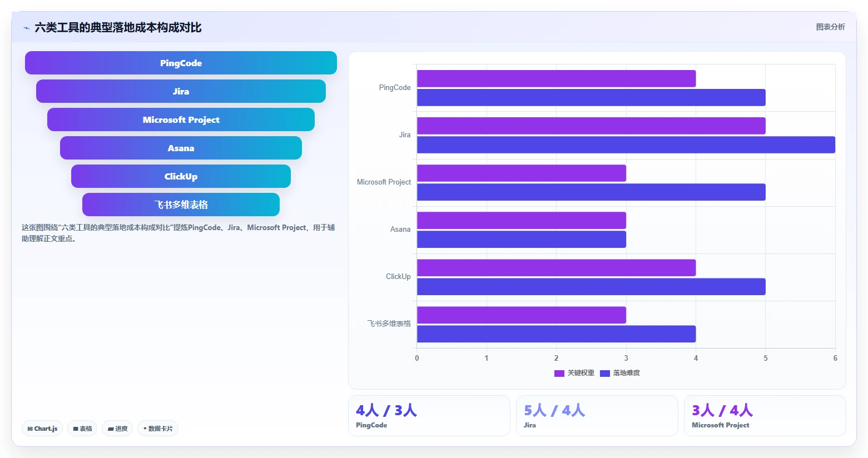Click x-axis tick label 0
The width and height of the screenshot is (868, 458).
coord(417,358)
